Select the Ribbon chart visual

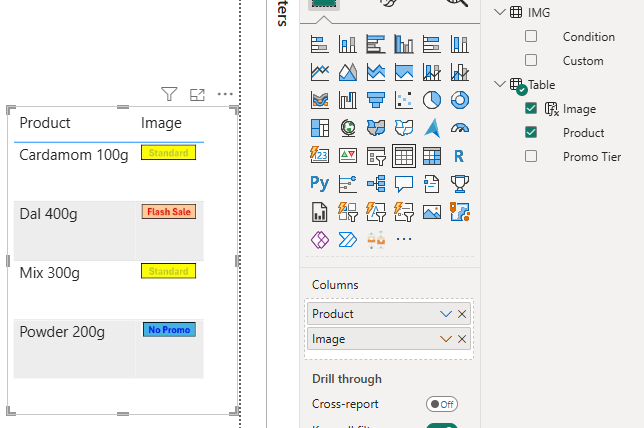(x=320, y=100)
